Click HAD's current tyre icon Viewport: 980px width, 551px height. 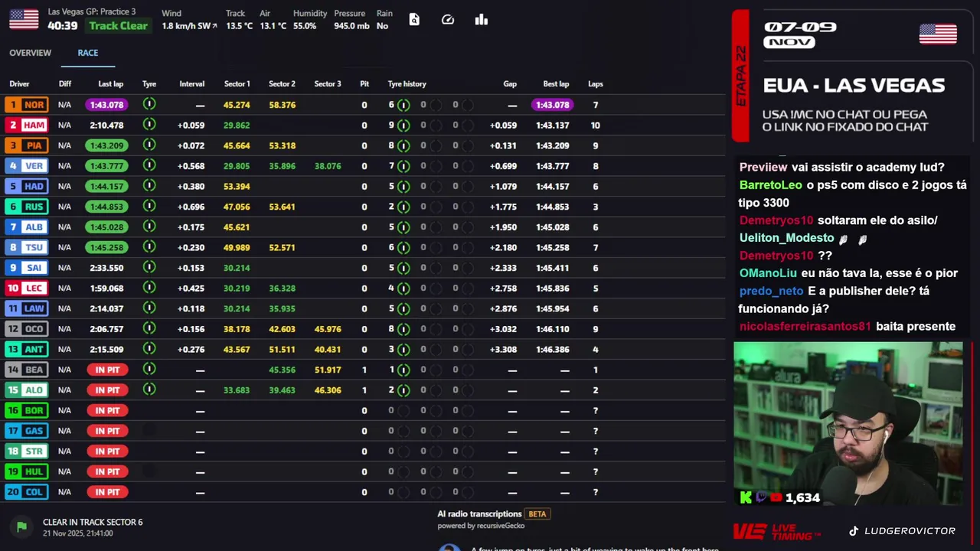click(149, 186)
